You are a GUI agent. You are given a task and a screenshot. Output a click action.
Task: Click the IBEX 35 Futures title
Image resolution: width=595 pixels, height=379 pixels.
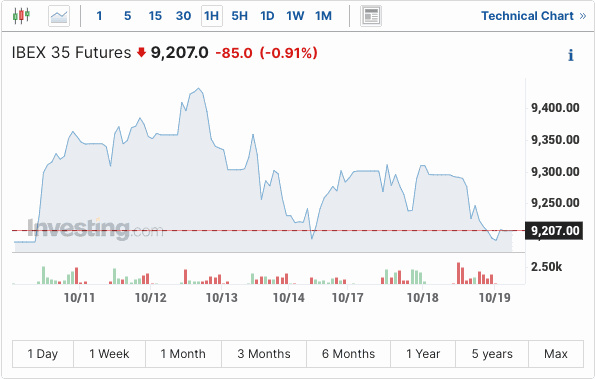click(x=71, y=53)
